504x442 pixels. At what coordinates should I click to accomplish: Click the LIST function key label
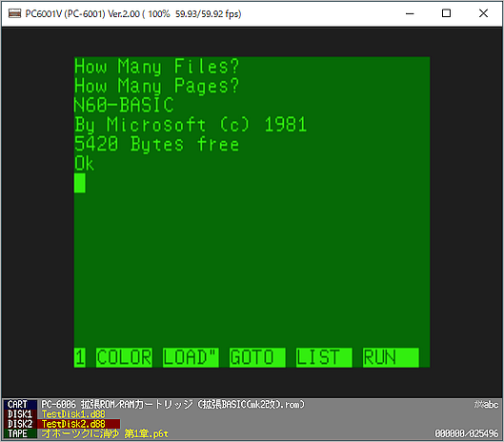point(324,357)
